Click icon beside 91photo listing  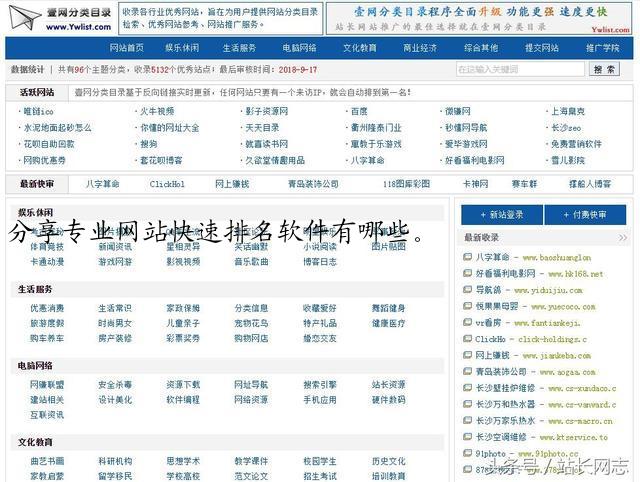(467, 453)
